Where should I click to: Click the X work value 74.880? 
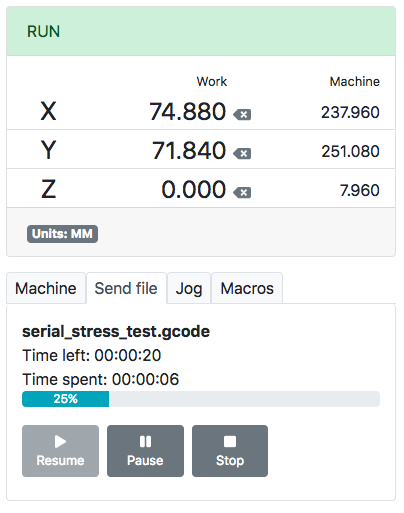[187, 112]
